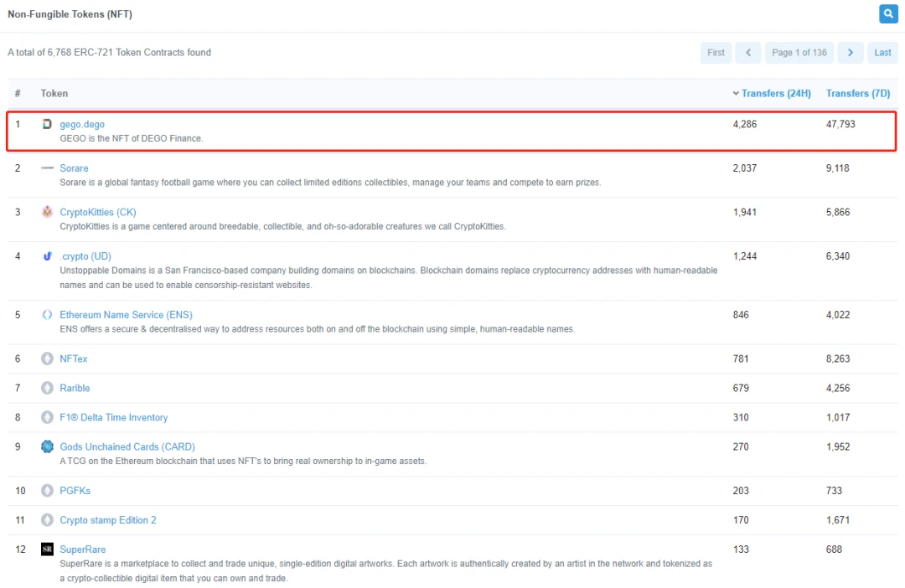Open the SuperRare token link

point(82,549)
